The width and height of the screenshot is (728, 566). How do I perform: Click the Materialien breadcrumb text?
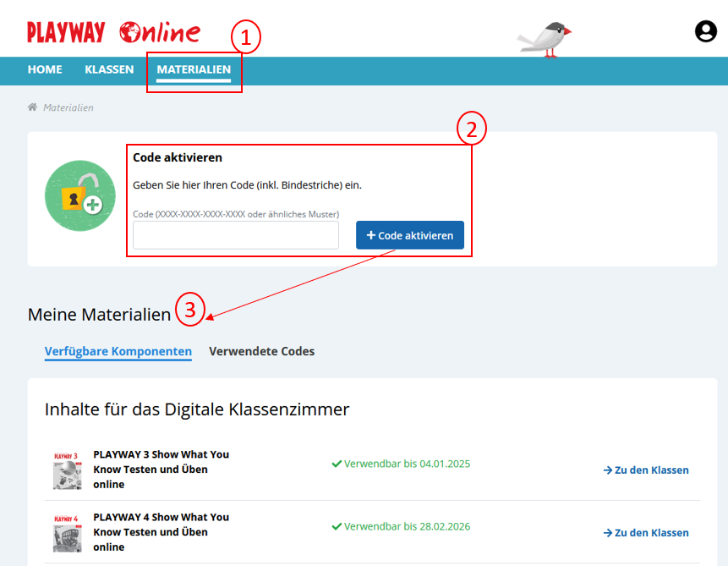(68, 107)
